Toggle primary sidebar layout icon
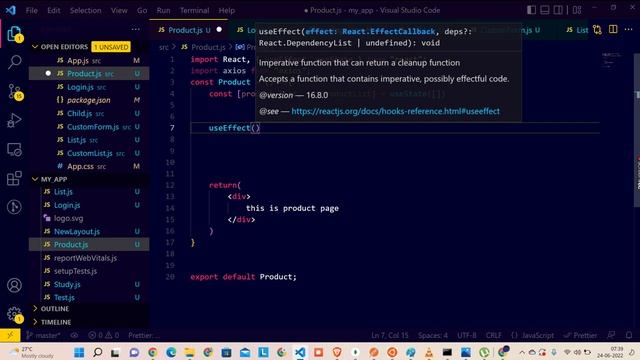The image size is (640, 360). (531, 10)
